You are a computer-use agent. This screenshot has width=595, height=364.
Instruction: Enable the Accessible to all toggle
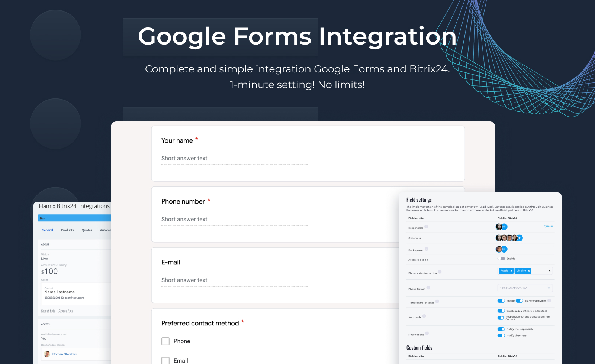(x=501, y=259)
